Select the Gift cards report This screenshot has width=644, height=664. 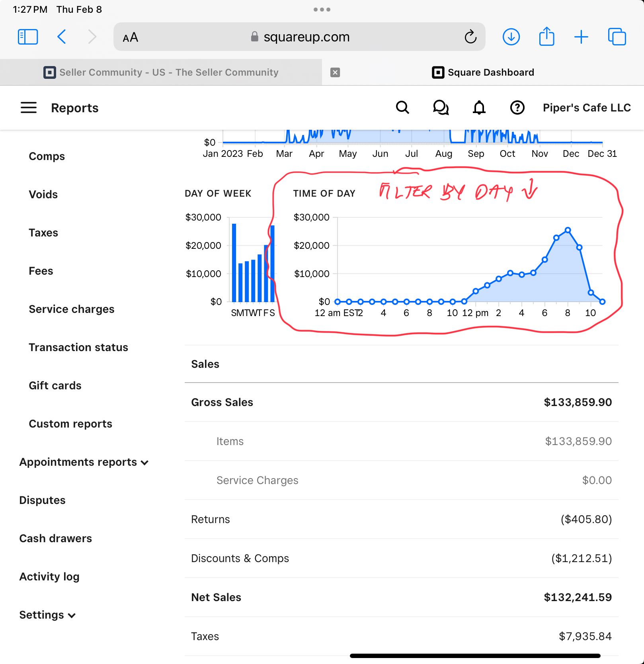(x=55, y=386)
